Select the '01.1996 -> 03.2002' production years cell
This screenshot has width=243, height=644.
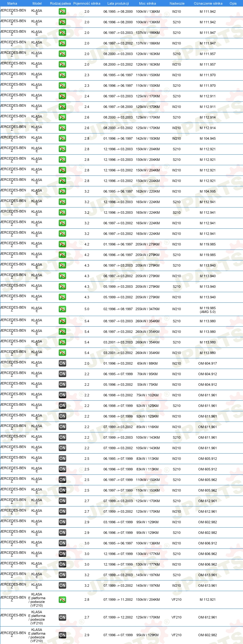pos(118,363)
